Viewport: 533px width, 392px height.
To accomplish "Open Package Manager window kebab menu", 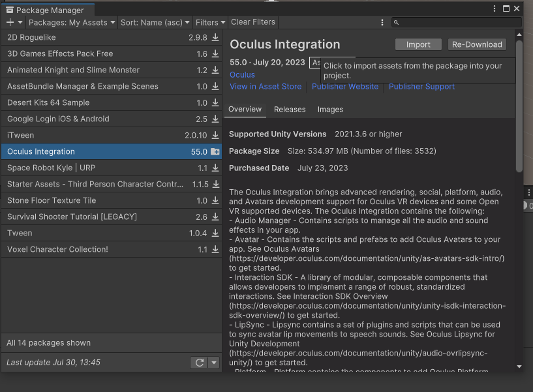I will 495,8.
